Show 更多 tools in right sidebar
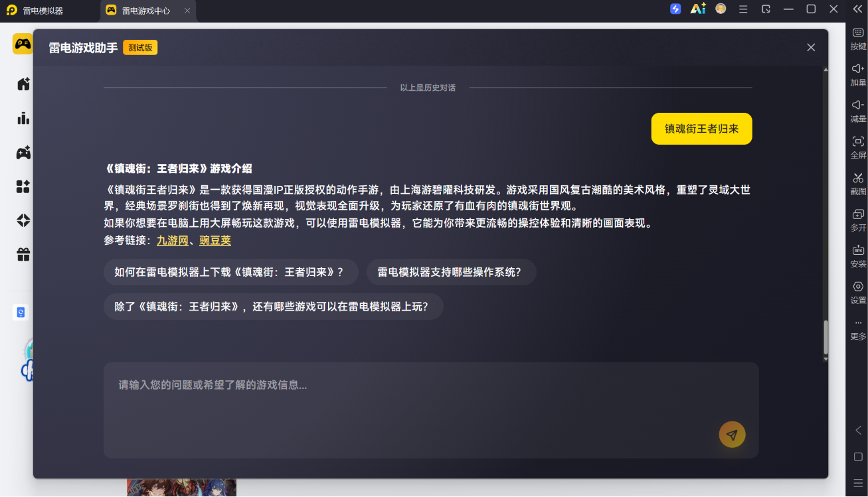 [858, 329]
